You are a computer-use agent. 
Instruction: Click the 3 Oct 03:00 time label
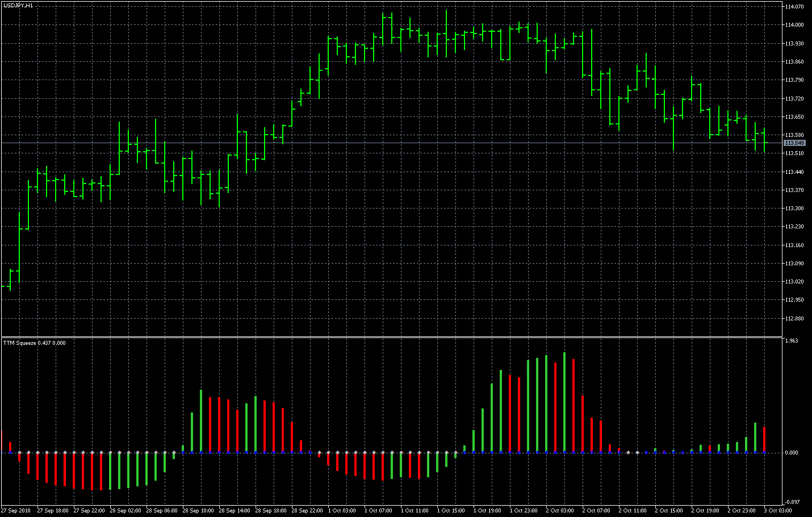pyautogui.click(x=777, y=511)
